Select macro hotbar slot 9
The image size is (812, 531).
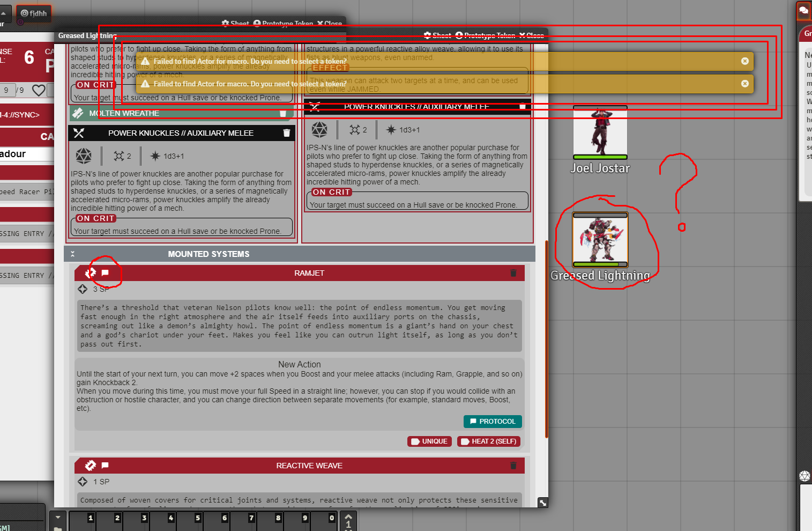click(297, 521)
